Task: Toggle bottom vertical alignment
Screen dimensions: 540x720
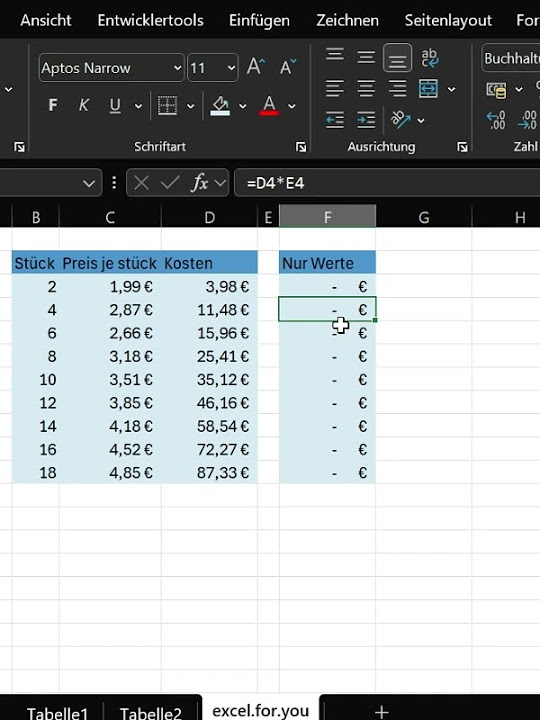Action: click(x=397, y=58)
